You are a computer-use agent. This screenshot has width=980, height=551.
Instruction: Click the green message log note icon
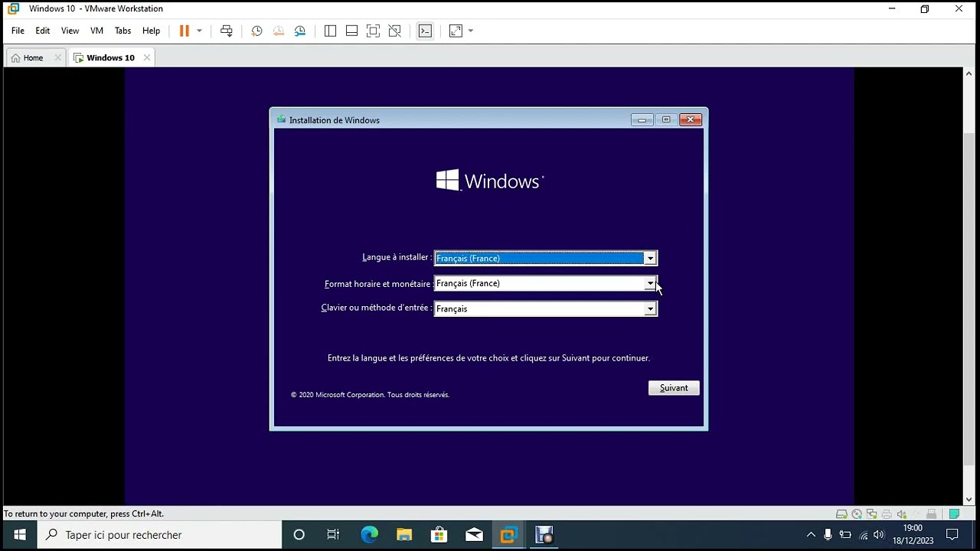(954, 514)
